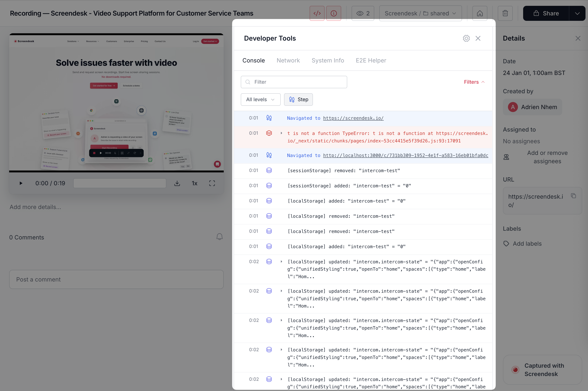Enter fullscreen video mode
This screenshot has width=588, height=391.
pyautogui.click(x=212, y=183)
